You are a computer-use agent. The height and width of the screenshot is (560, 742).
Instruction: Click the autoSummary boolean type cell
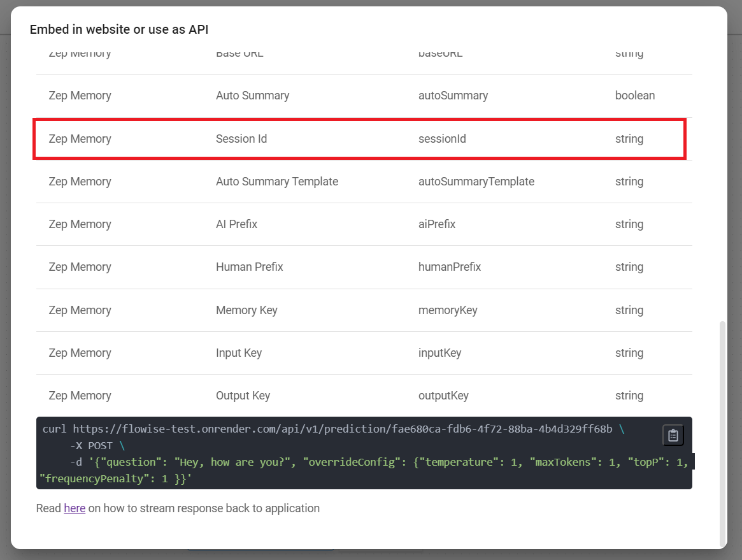tap(634, 96)
